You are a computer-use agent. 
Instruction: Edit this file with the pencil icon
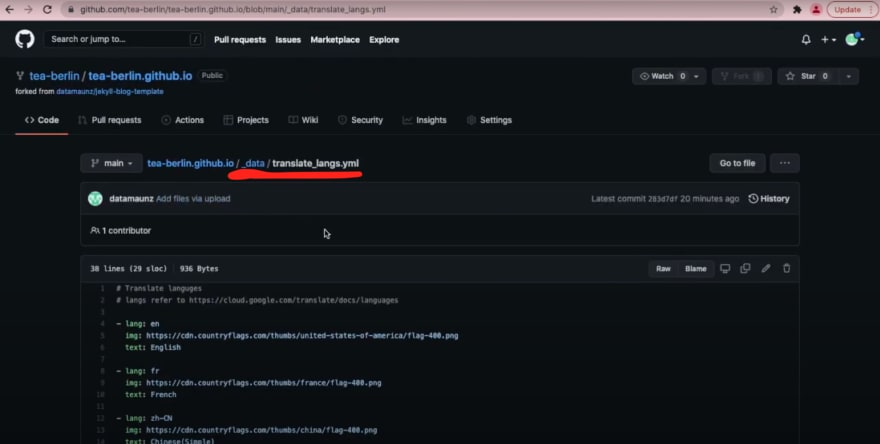[x=766, y=269]
